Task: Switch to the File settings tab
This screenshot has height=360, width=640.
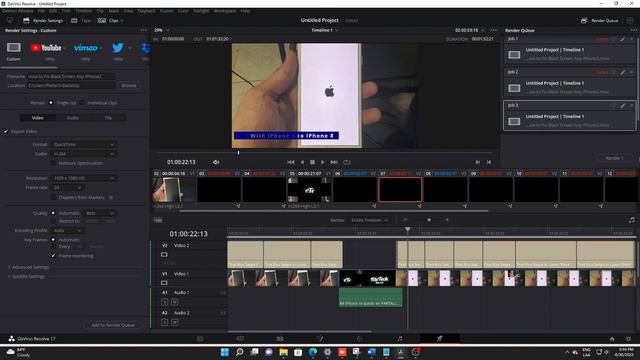Action: point(108,118)
